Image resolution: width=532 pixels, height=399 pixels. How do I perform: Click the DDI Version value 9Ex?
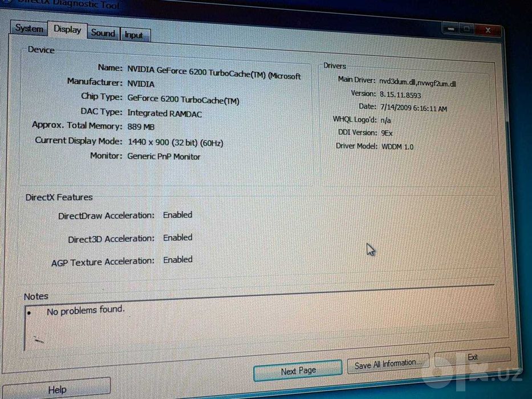tap(387, 133)
